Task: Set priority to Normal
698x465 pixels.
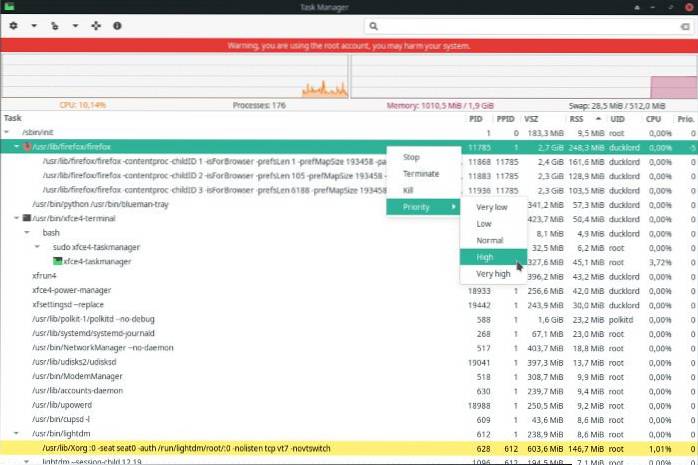Action: [494, 240]
